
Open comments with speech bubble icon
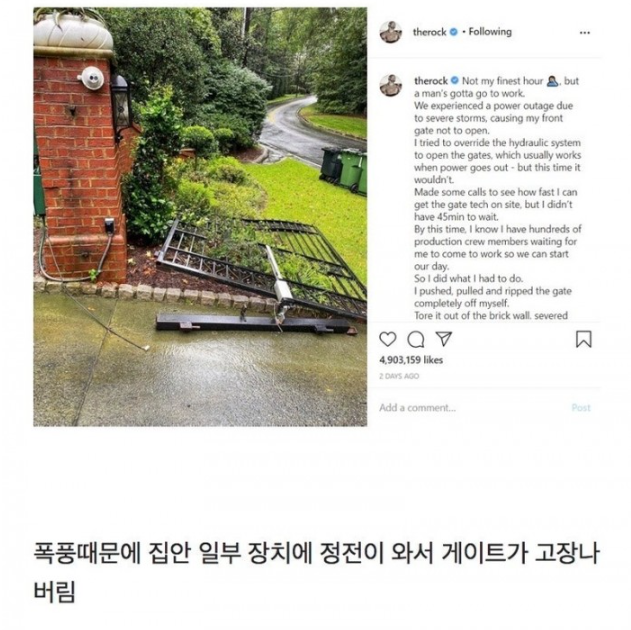coord(416,340)
